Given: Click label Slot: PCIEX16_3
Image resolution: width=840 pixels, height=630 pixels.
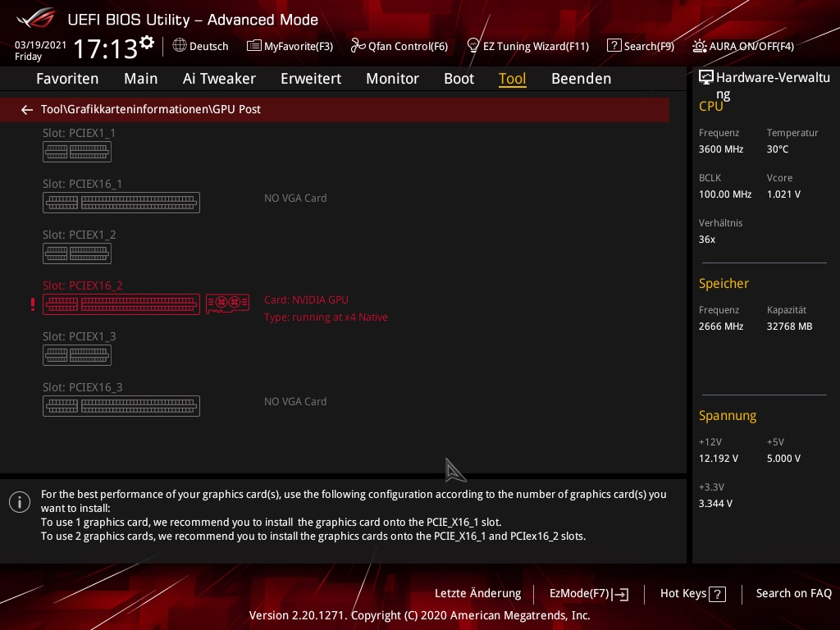Looking at the screenshot, I should [82, 387].
